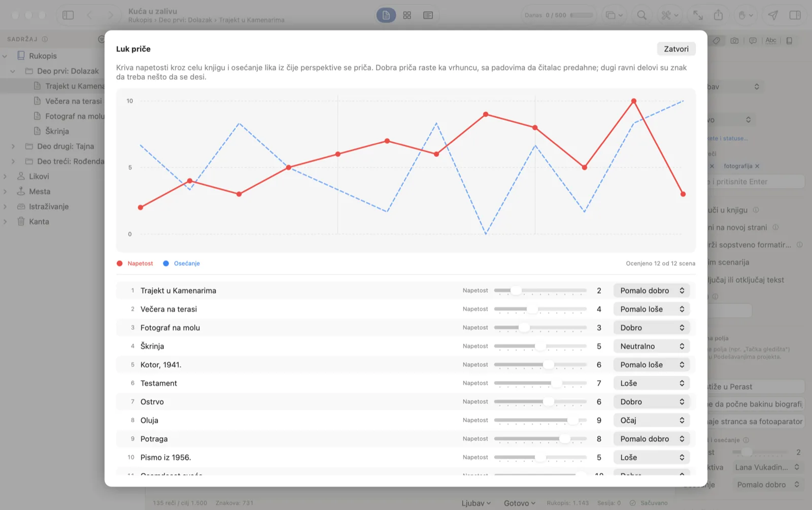Click Deo prvi: Dolazak in the breadcrumb
Image resolution: width=812 pixels, height=510 pixels.
click(x=185, y=20)
